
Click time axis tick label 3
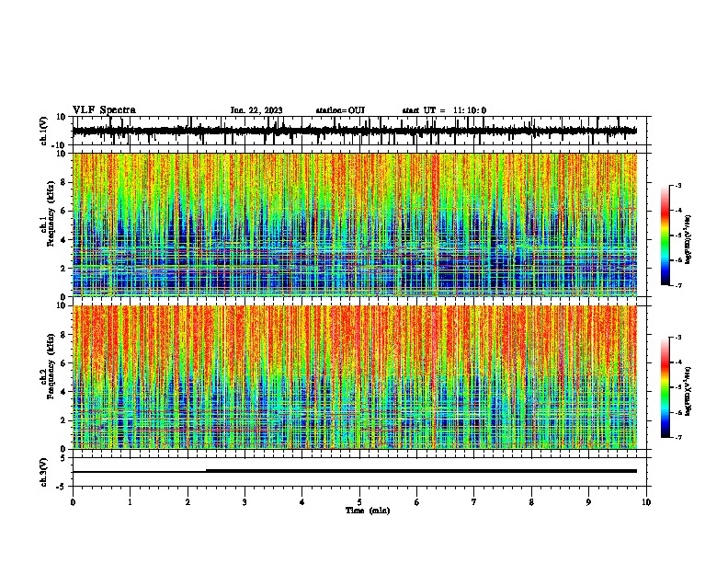[x=245, y=502]
